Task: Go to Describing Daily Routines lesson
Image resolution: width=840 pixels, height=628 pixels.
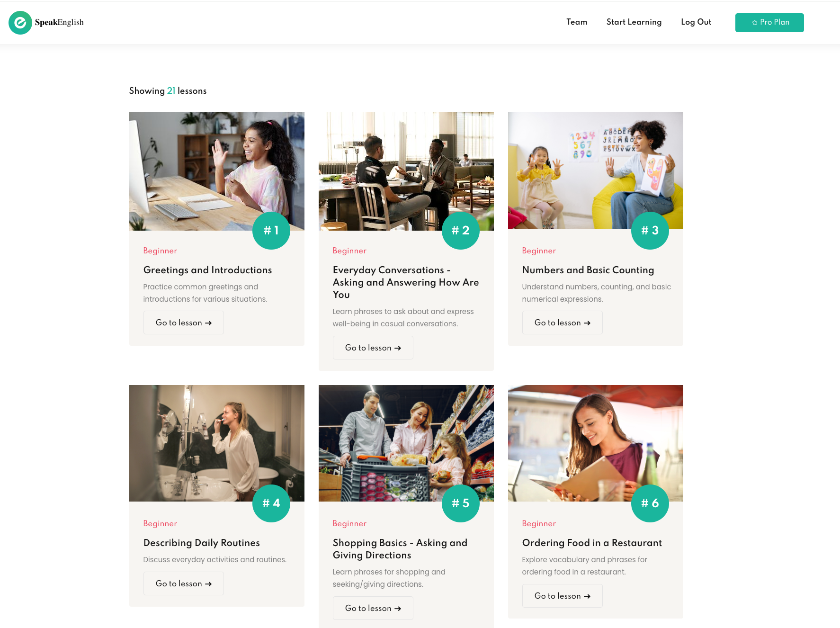Action: (x=184, y=583)
